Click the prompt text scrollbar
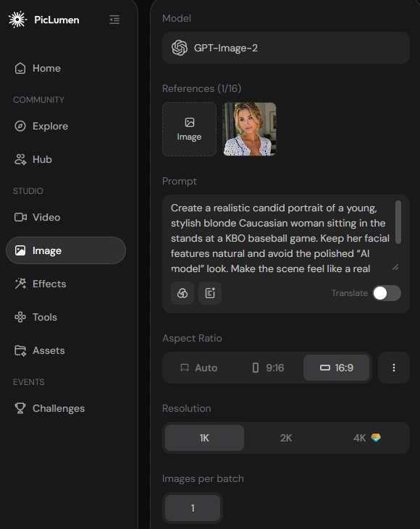The height and width of the screenshot is (529, 420). point(398,222)
